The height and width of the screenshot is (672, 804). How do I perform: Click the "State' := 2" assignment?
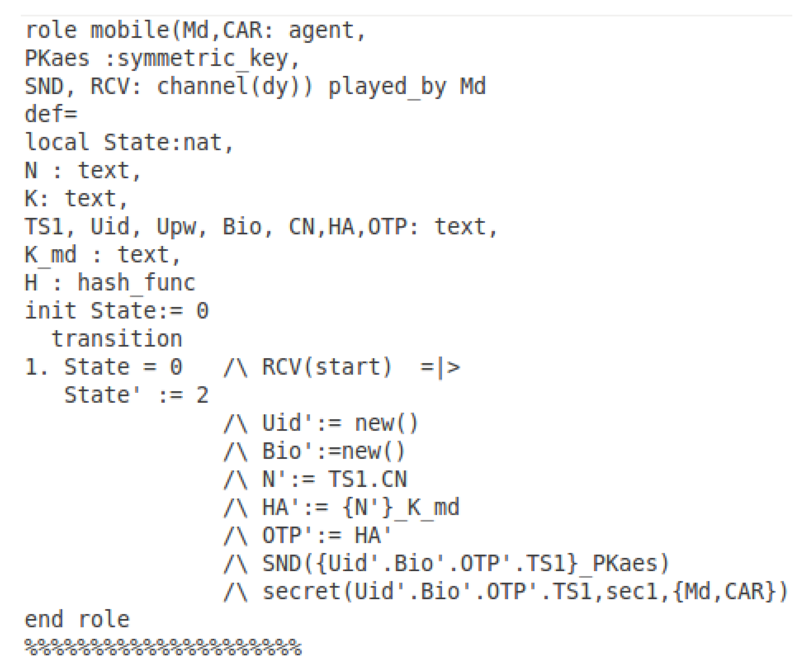(136, 395)
